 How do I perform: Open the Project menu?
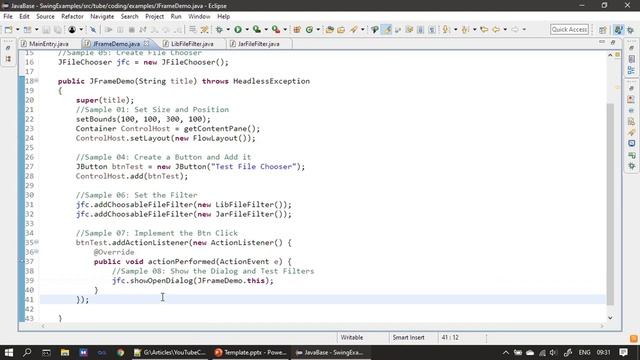click(154, 16)
